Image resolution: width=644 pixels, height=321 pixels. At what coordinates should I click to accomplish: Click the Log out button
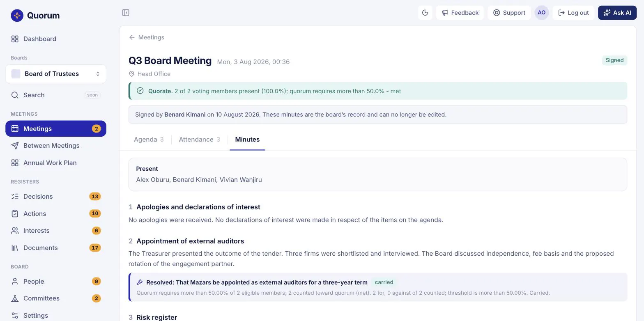[x=573, y=13]
